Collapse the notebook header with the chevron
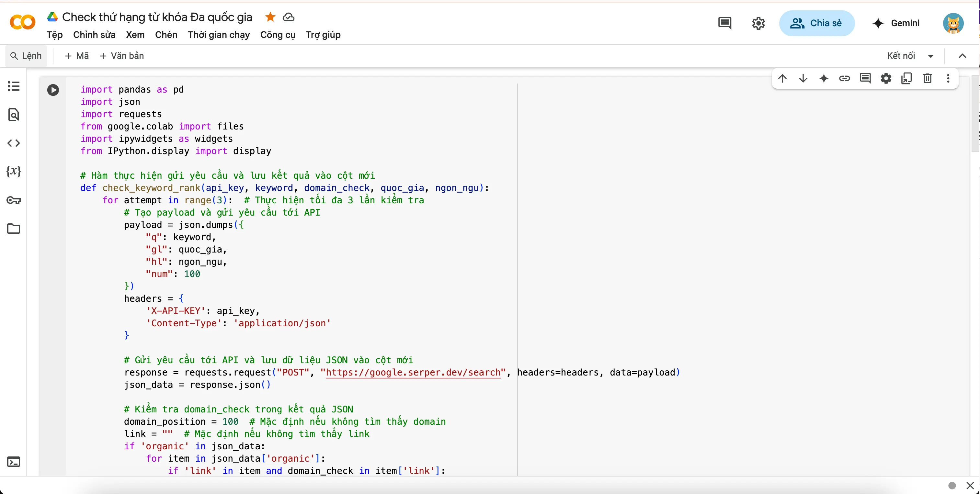The width and height of the screenshot is (980, 494). tap(963, 56)
